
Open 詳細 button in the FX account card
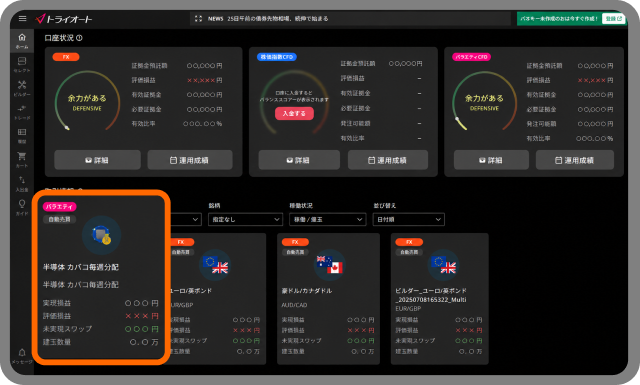point(97,160)
